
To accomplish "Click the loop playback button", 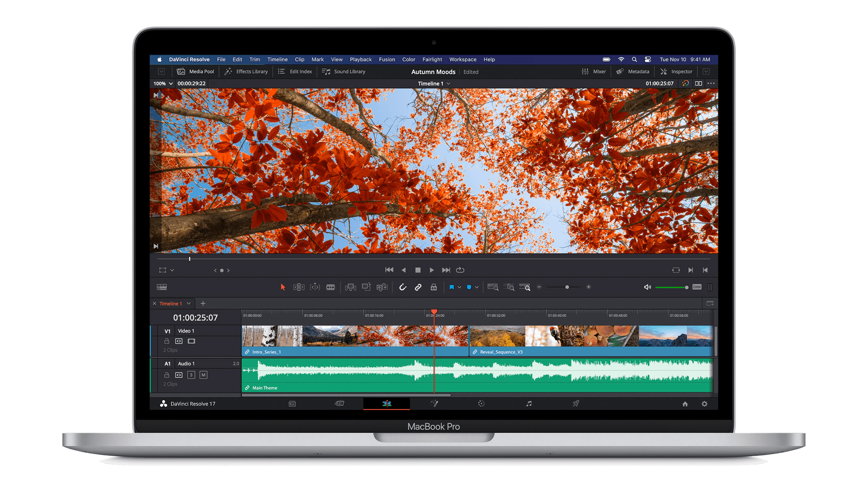I will pyautogui.click(x=460, y=270).
